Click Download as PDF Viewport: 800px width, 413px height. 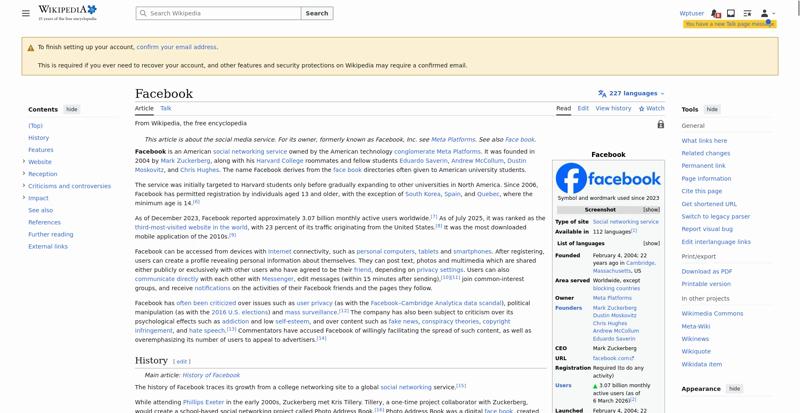tap(707, 272)
